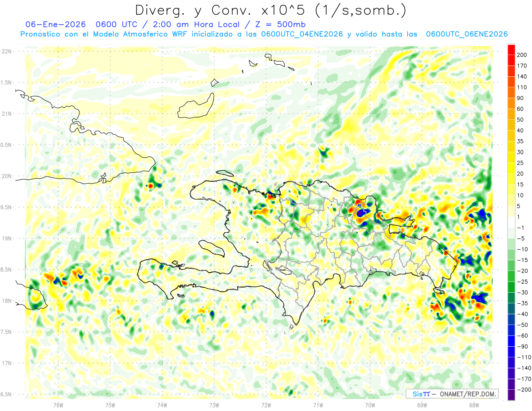This screenshot has width=532, height=411.
Task: Select the 18N latitude label
Action: click(7, 301)
